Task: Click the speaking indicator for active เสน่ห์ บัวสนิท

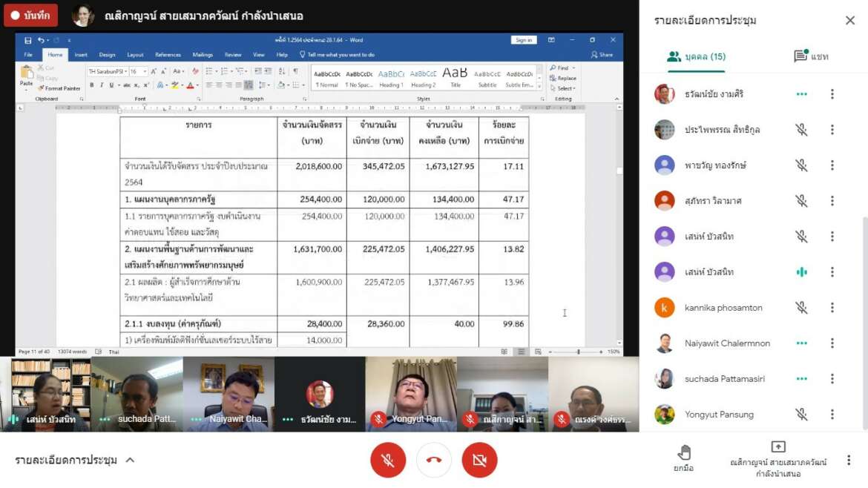Action: tap(801, 271)
